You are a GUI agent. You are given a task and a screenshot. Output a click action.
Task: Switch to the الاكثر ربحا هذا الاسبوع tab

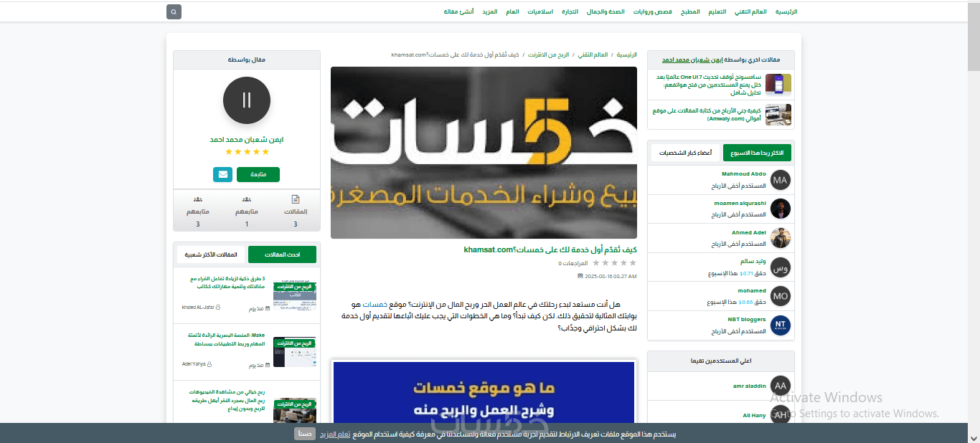[757, 153]
